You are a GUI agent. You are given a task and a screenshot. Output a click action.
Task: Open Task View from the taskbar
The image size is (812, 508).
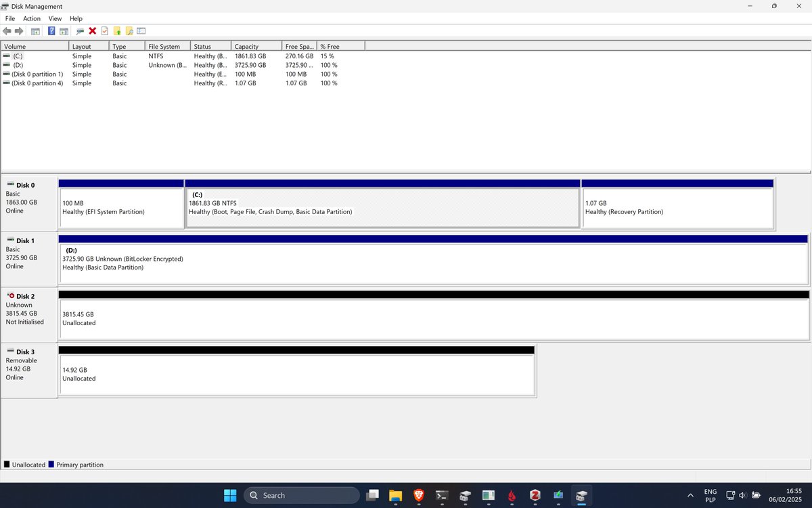(x=372, y=495)
